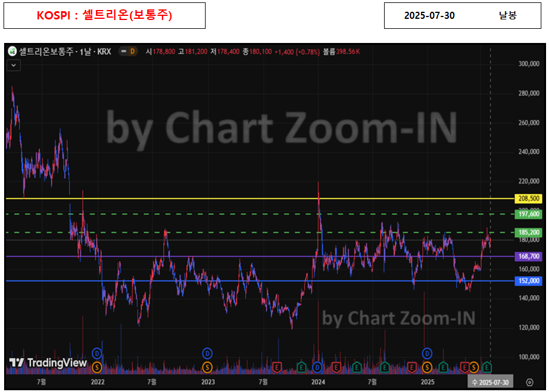Click the high value 고181,200
Image resolution: width=549 pixels, height=392 pixels.
coord(193,52)
